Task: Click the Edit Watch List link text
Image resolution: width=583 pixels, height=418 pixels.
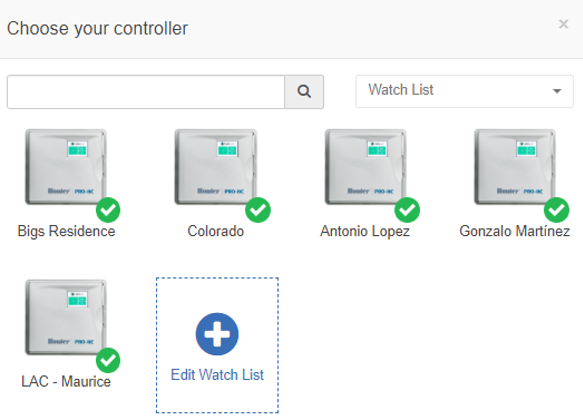Action: coord(217,375)
